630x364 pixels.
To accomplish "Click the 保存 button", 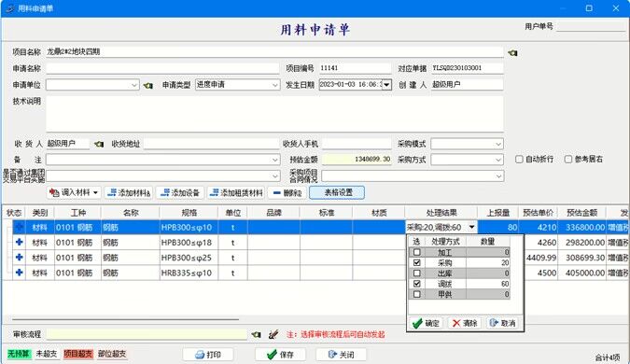I will [x=280, y=355].
